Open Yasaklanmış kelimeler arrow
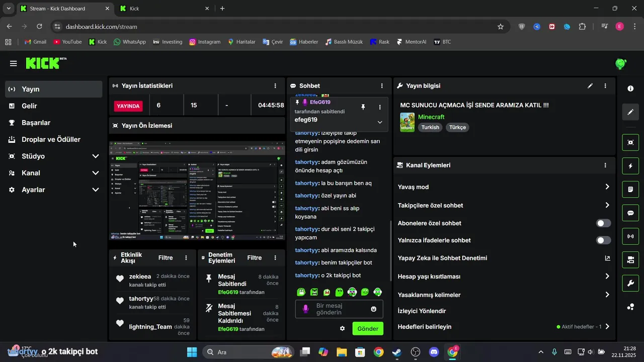Image resolution: width=644 pixels, height=362 pixels. (x=607, y=295)
